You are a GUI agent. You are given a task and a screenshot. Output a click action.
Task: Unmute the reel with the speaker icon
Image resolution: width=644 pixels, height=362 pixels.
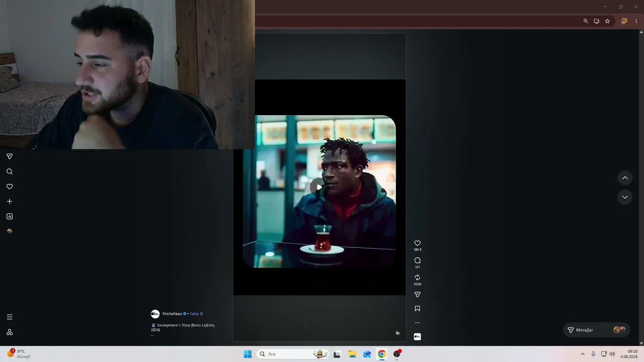pos(397,333)
